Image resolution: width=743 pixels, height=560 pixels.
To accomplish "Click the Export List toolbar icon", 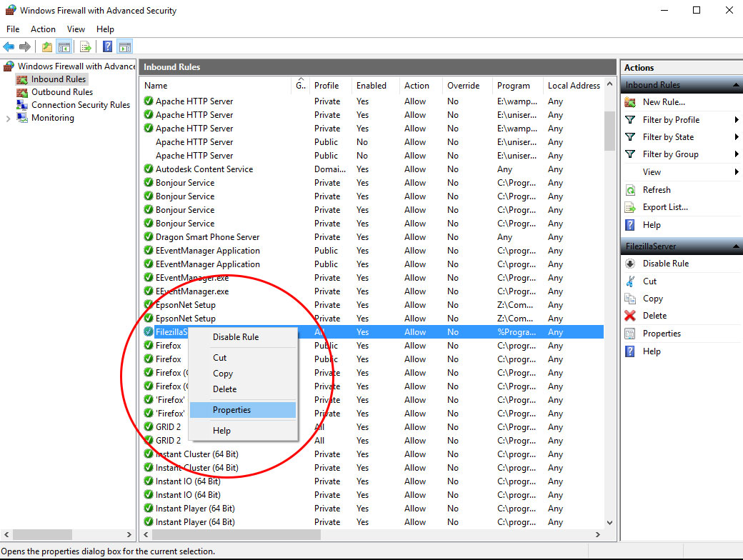I will tap(85, 46).
